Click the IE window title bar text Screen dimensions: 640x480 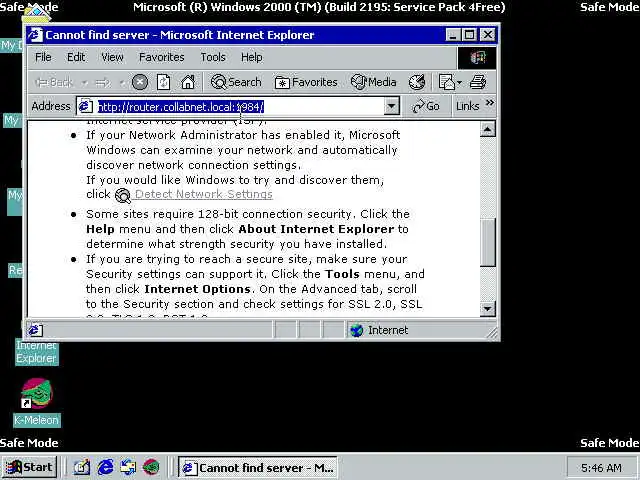click(x=180, y=35)
